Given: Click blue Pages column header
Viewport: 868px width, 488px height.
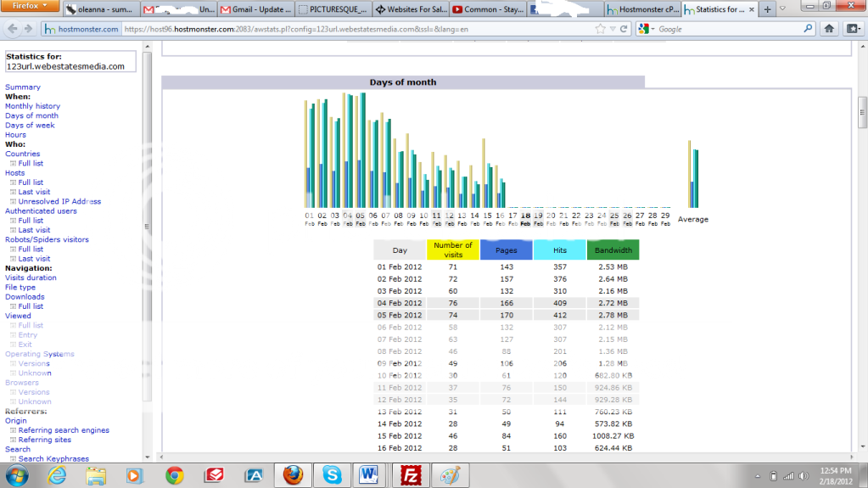Looking at the screenshot, I should coord(506,250).
